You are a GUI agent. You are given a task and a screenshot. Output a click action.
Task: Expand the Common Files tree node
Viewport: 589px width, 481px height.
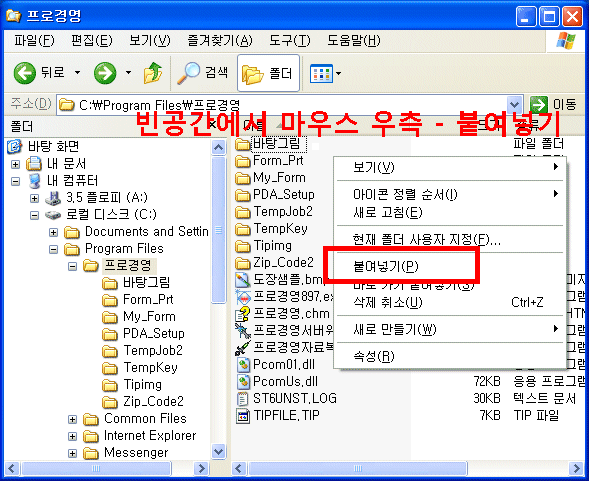coord(72,419)
